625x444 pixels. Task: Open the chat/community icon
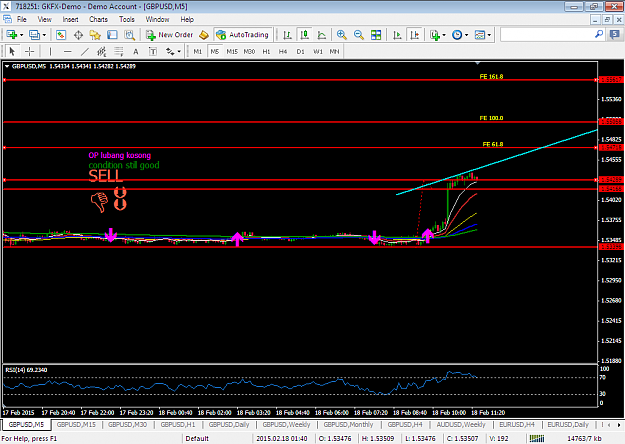pyautogui.click(x=615, y=35)
